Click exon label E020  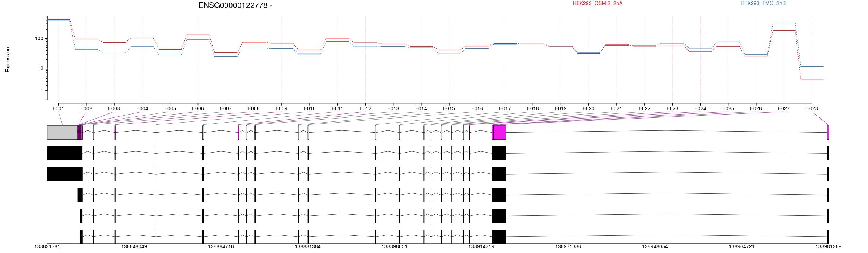(x=588, y=108)
